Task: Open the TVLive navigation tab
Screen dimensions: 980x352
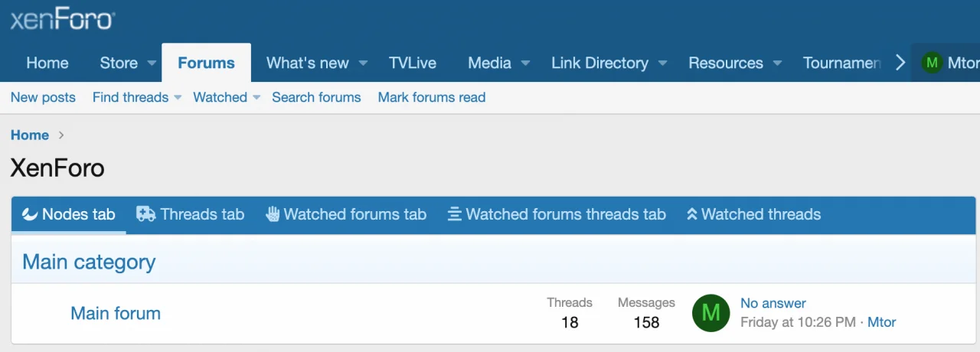Action: 412,63
